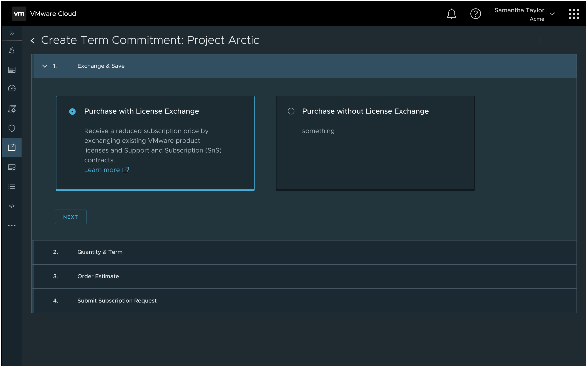Open the apps grid switcher
Viewport: 588px width, 368px height.
(x=574, y=14)
